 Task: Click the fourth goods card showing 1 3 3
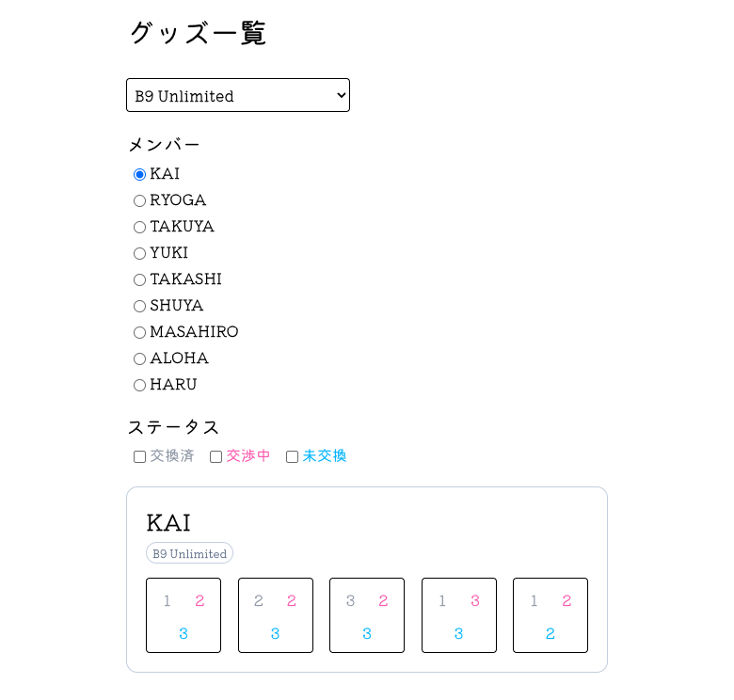[459, 615]
